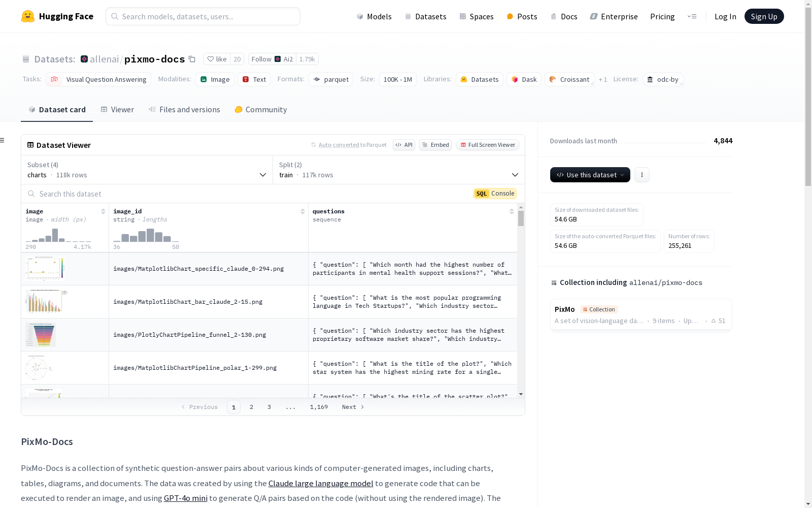Click the parquet format tag
812x508 pixels.
pos(331,79)
